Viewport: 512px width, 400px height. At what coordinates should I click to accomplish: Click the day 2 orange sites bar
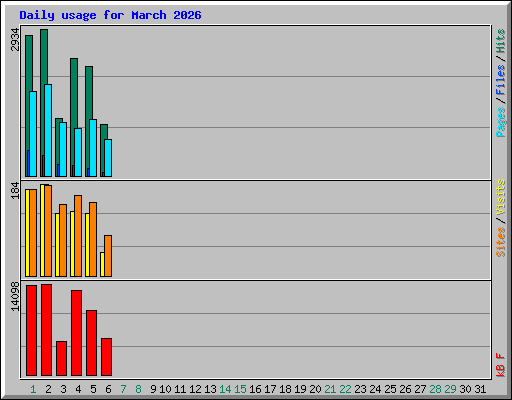(x=48, y=231)
